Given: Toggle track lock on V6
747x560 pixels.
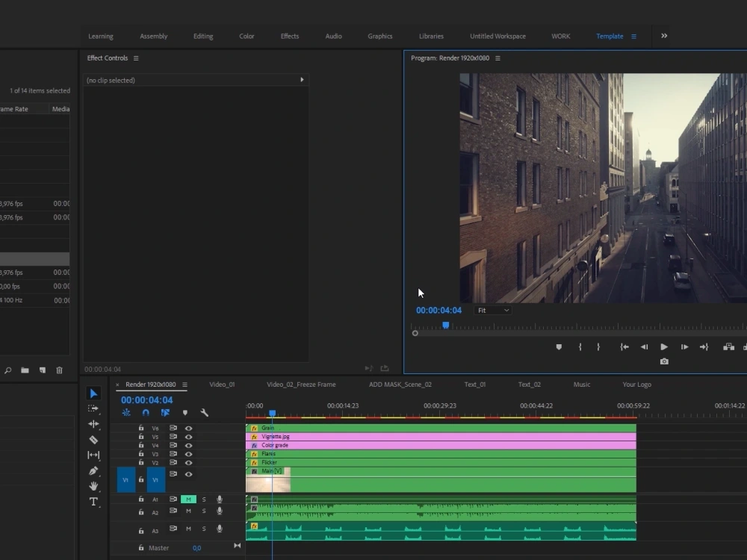Looking at the screenshot, I should pos(141,428).
